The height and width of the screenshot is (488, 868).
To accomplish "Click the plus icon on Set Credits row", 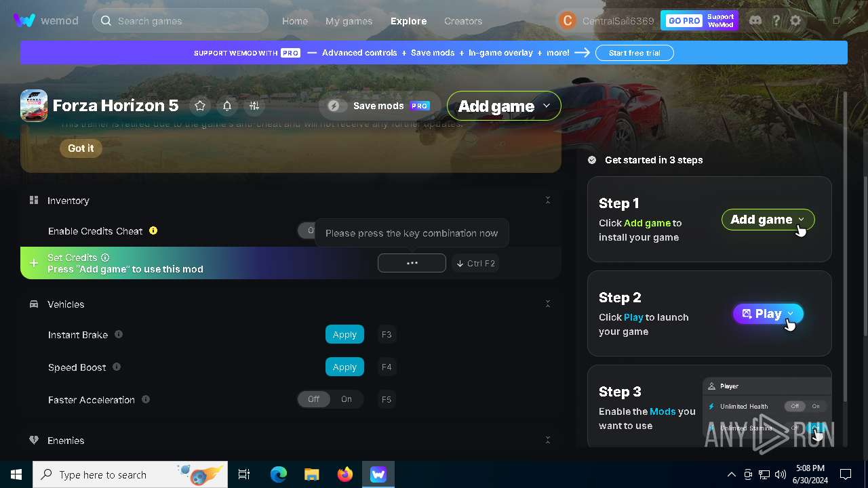I will (34, 263).
